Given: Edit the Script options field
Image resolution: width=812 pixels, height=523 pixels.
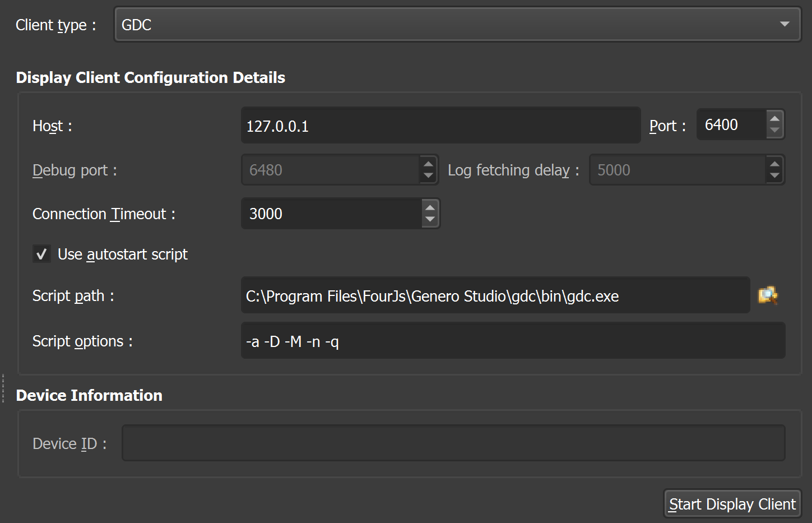Looking at the screenshot, I should (512, 341).
